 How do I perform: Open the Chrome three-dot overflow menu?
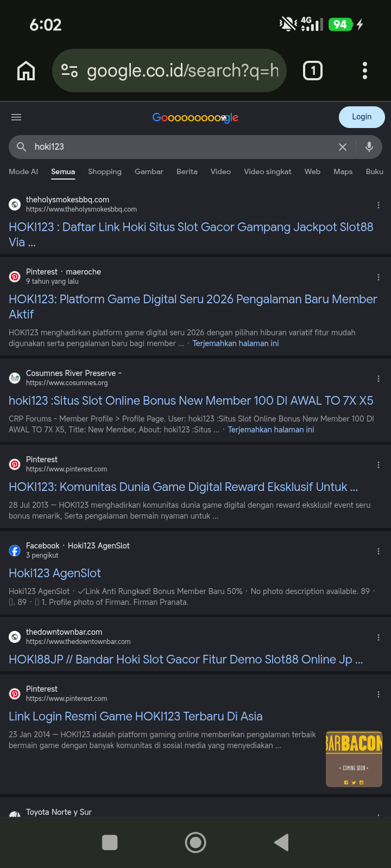tap(365, 71)
